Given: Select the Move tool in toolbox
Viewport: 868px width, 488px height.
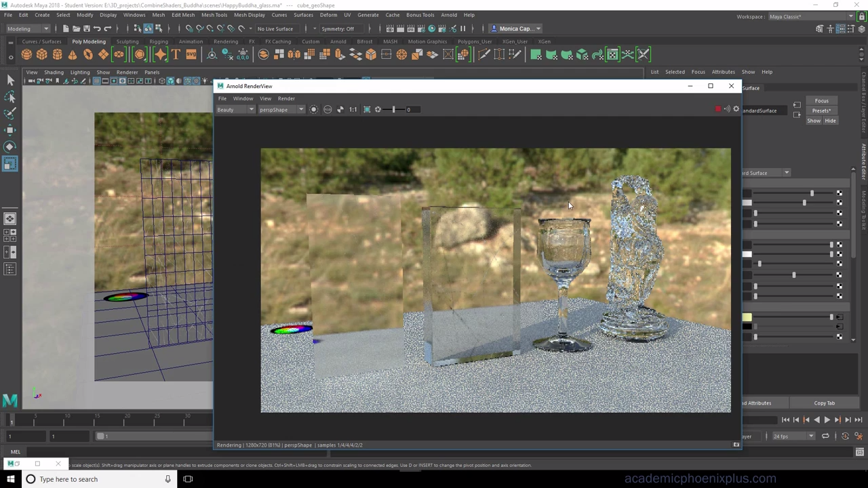Looking at the screenshot, I should pos(10,129).
